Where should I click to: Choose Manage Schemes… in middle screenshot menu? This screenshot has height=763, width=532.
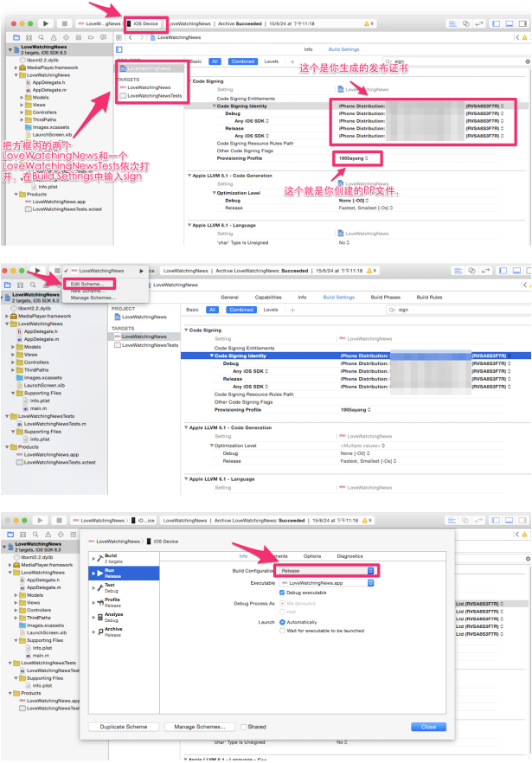coord(93,298)
